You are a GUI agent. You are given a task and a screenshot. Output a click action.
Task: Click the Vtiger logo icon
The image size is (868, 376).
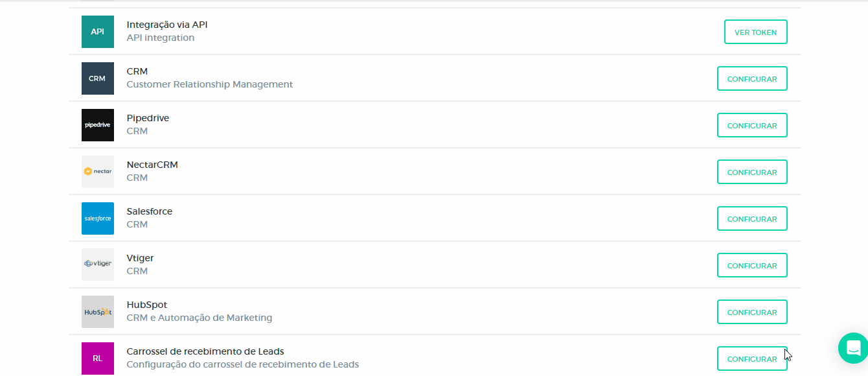(x=98, y=264)
